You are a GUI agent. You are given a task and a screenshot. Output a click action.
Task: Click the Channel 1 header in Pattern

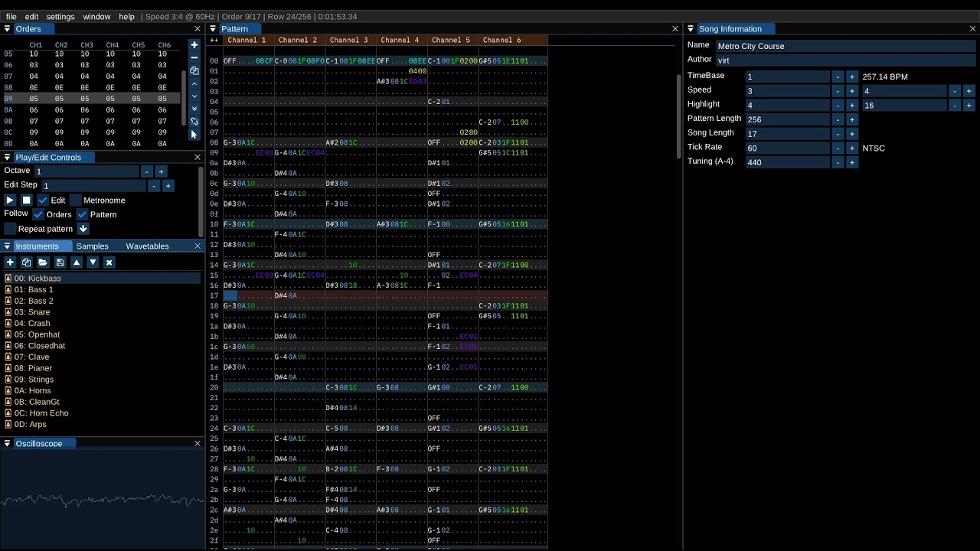(x=247, y=40)
